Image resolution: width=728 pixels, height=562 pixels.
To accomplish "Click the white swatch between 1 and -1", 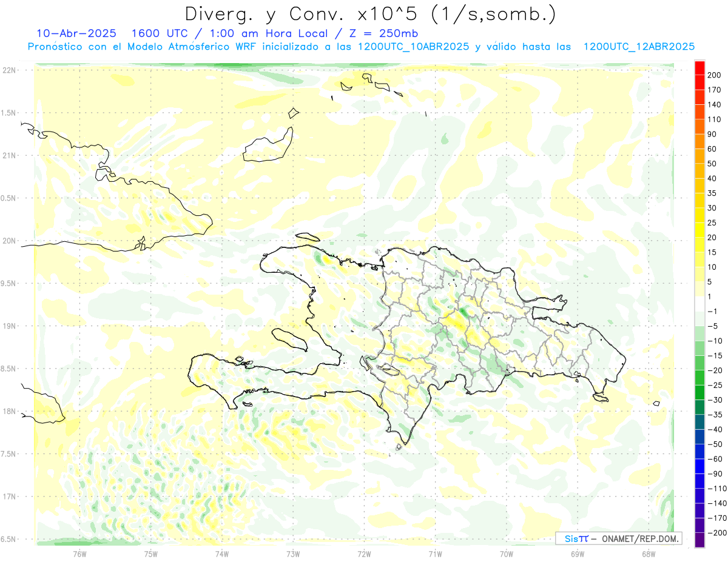I will 699,304.
